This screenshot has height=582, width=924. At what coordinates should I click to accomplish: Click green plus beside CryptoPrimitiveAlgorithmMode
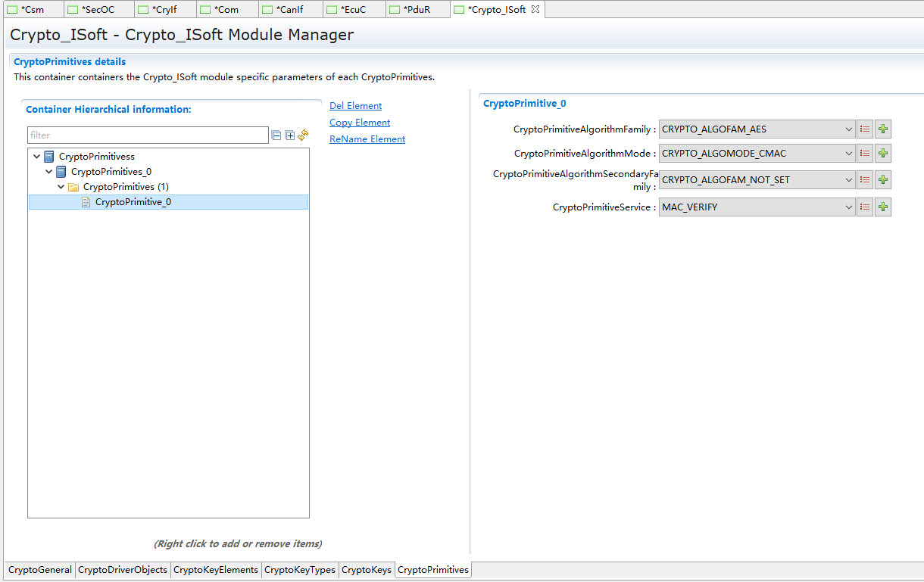coord(882,154)
